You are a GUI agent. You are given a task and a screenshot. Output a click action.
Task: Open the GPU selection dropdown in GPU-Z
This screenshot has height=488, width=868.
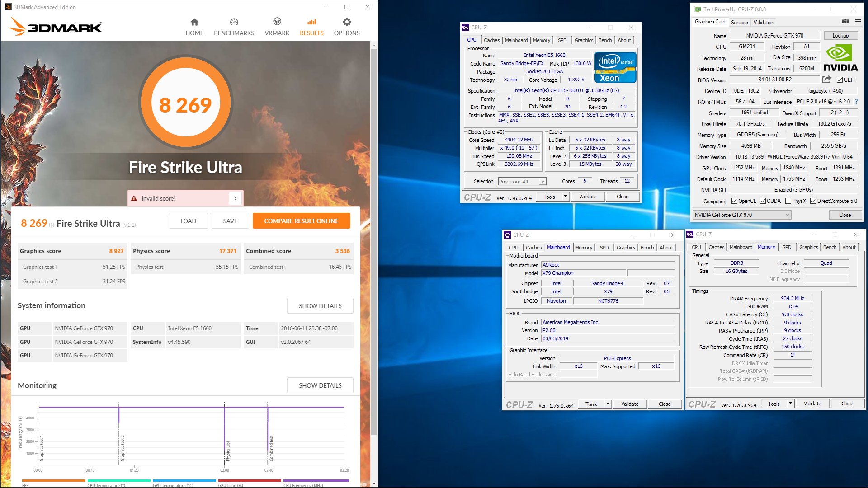point(742,215)
